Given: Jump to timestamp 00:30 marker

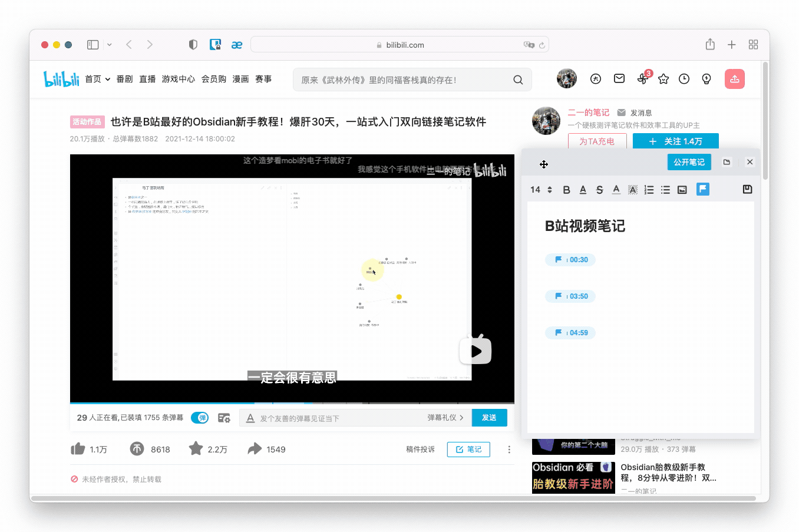Looking at the screenshot, I should [x=570, y=260].
